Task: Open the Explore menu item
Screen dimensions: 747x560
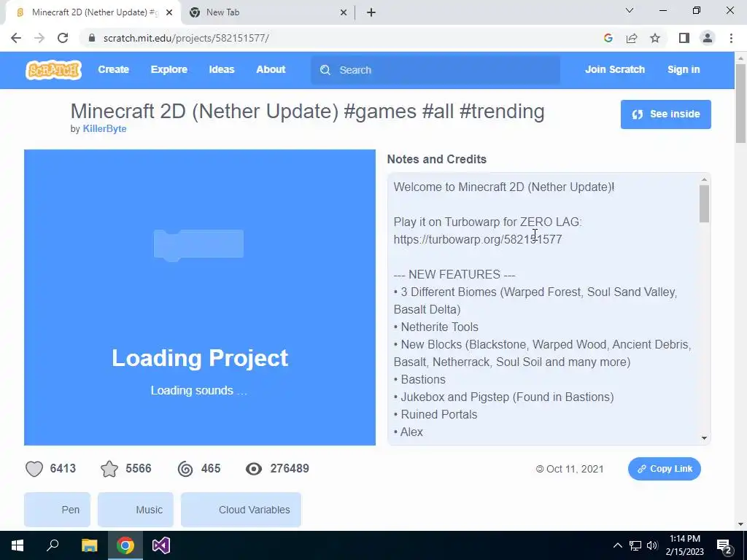Action: coord(169,69)
